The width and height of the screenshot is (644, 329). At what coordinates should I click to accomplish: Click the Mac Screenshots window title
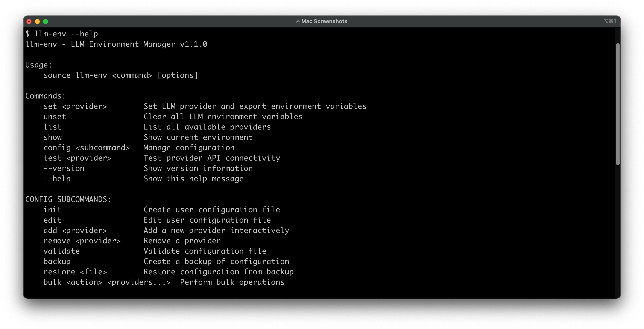(x=324, y=21)
